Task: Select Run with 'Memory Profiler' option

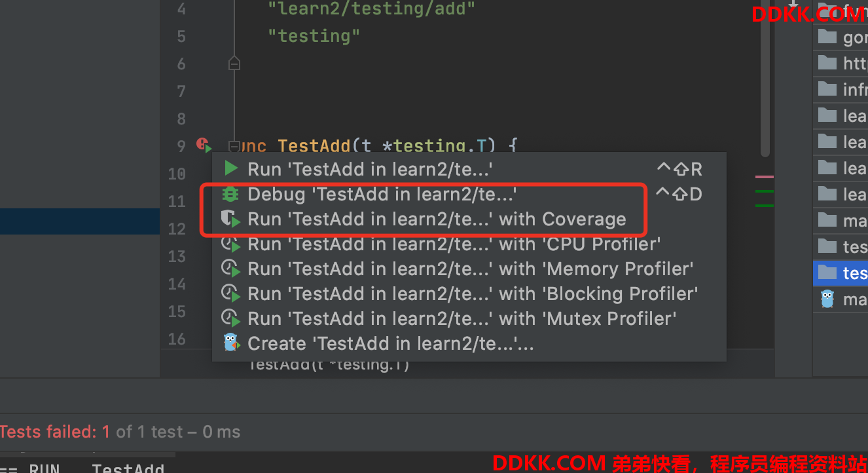Action: 469,269
